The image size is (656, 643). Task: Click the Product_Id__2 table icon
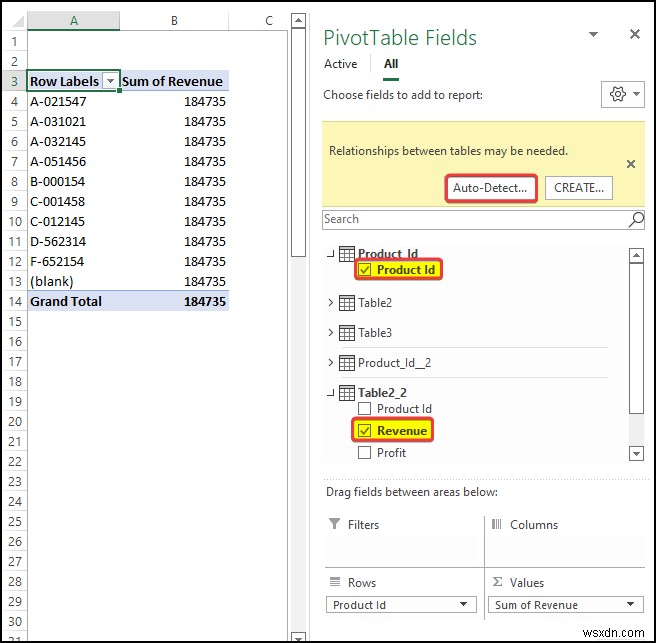(346, 363)
